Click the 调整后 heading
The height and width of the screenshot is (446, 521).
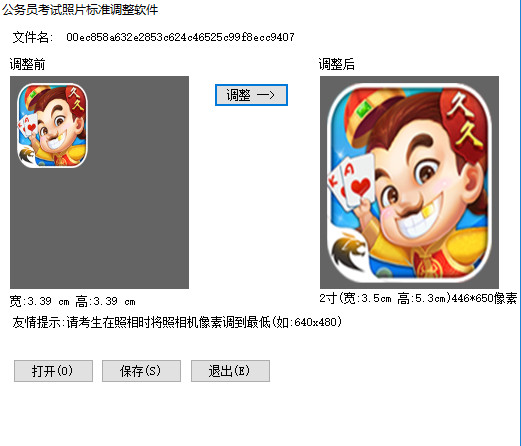click(336, 64)
